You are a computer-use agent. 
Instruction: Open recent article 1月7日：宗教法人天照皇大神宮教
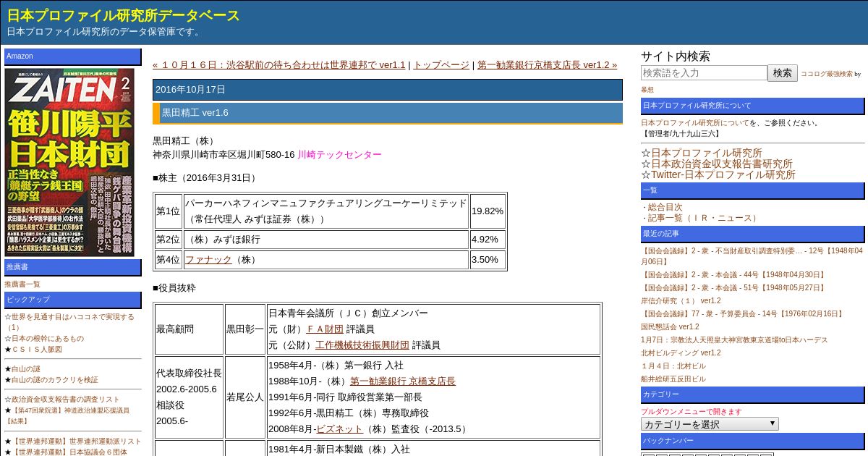(x=734, y=340)
